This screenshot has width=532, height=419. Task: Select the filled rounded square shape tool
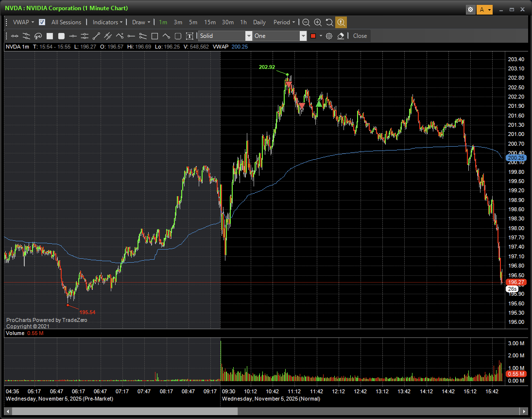click(x=61, y=36)
